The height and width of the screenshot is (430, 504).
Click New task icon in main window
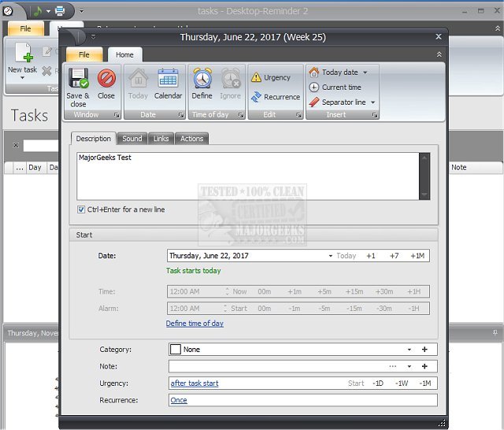[x=24, y=53]
